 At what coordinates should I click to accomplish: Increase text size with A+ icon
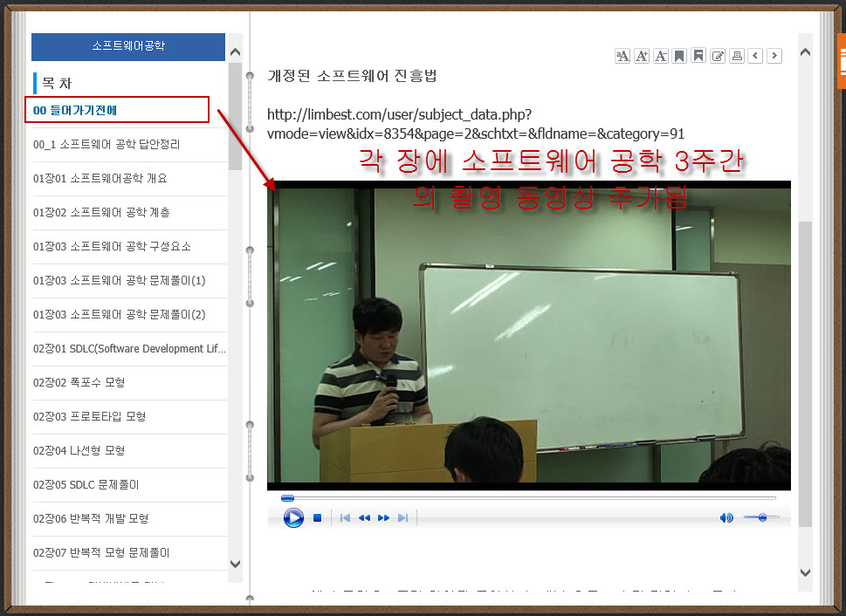tap(642, 56)
